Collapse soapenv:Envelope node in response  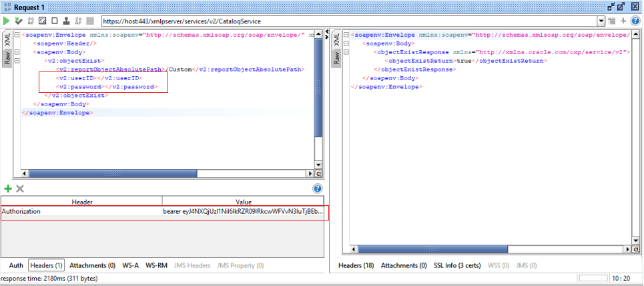(346, 35)
